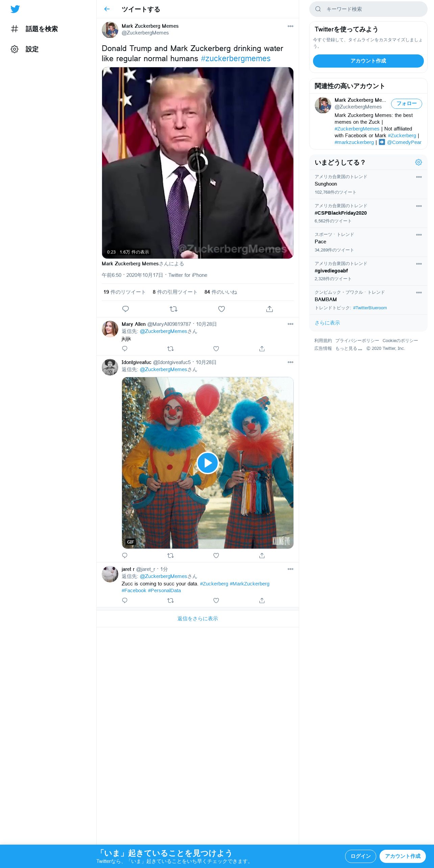Retweet jaret r's reply
434x868 pixels.
[x=171, y=600]
